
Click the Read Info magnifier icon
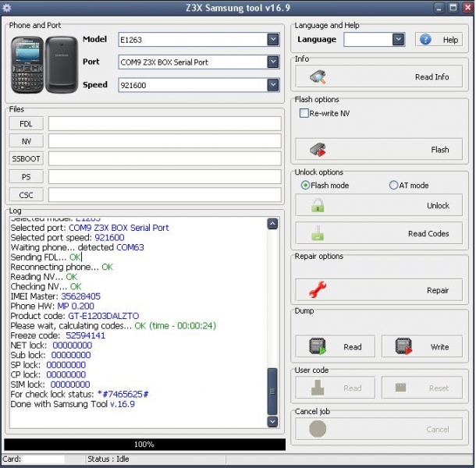pos(318,76)
